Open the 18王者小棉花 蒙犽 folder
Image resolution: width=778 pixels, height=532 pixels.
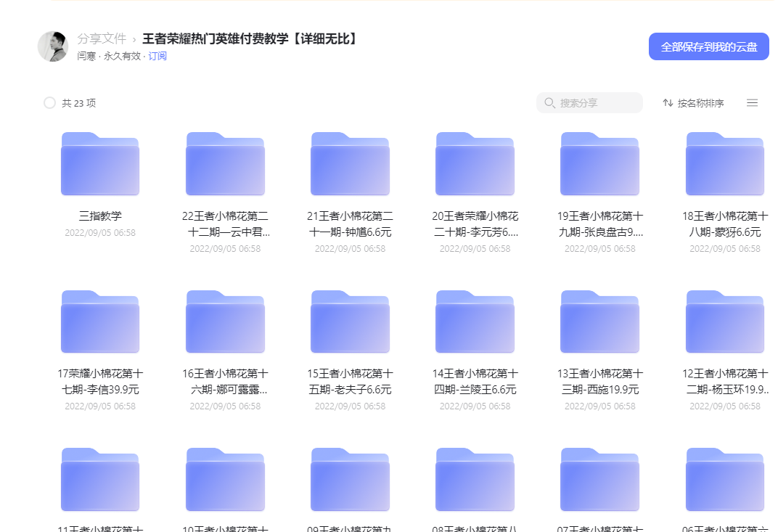(724, 164)
